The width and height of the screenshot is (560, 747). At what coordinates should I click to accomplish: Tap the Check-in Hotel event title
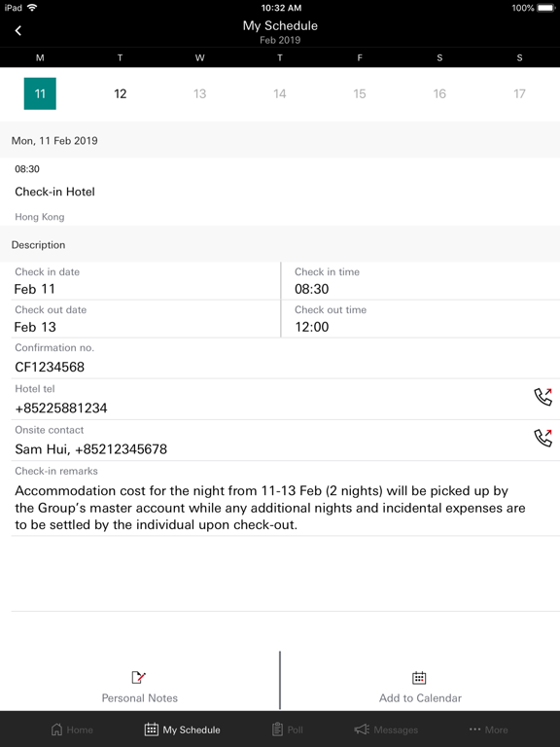click(54, 192)
